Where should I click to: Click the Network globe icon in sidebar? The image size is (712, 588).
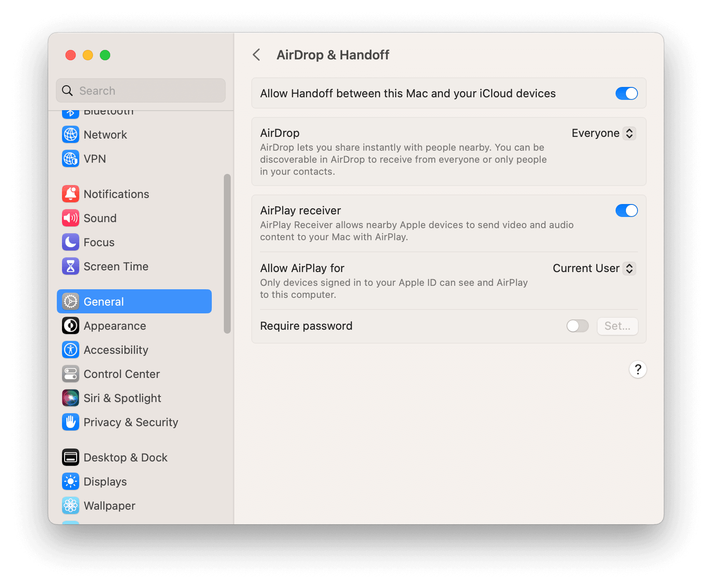pos(71,135)
